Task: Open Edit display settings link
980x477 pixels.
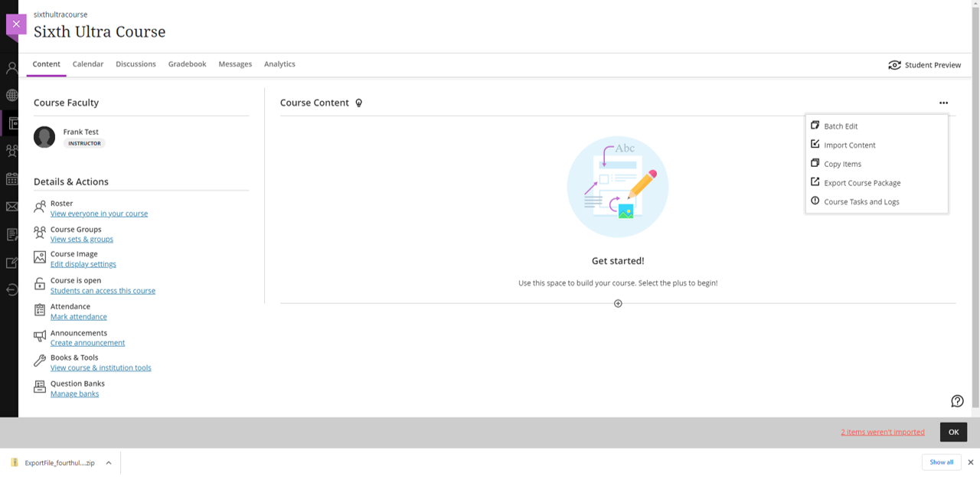Action: [83, 264]
